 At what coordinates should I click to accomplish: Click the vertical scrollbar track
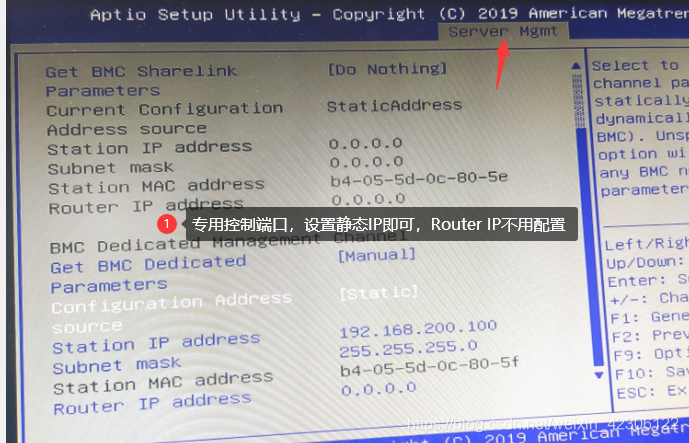587,220
